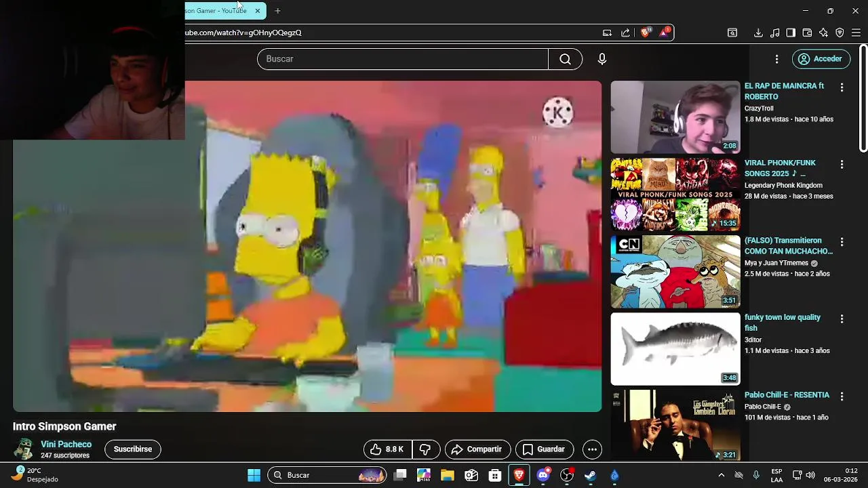
Task: Open the media controls music note icon
Action: coord(774,33)
